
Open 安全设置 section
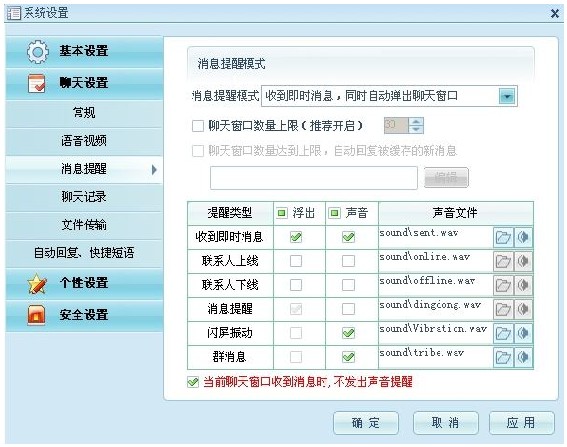coord(84,315)
